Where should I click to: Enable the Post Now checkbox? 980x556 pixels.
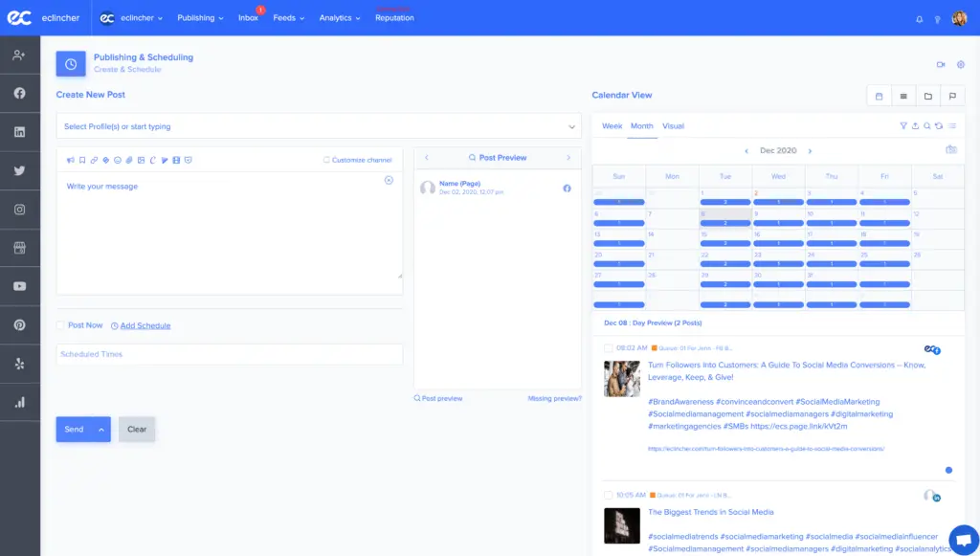tap(63, 325)
